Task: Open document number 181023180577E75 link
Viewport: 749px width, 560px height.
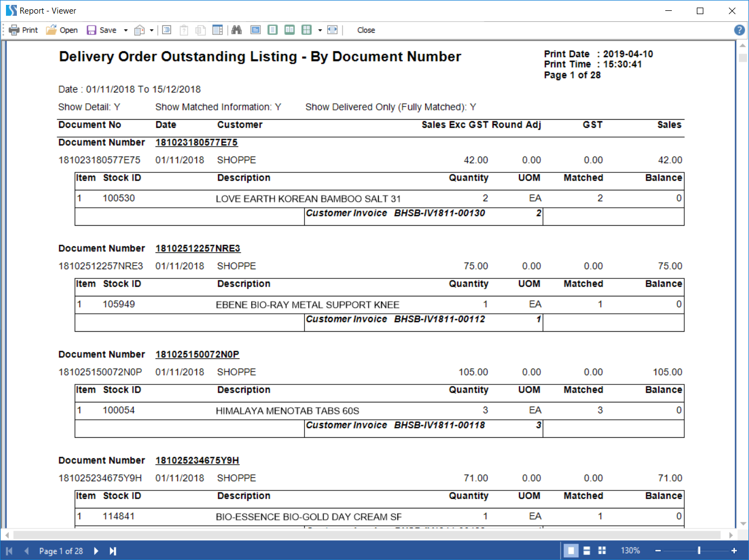Action: point(197,142)
